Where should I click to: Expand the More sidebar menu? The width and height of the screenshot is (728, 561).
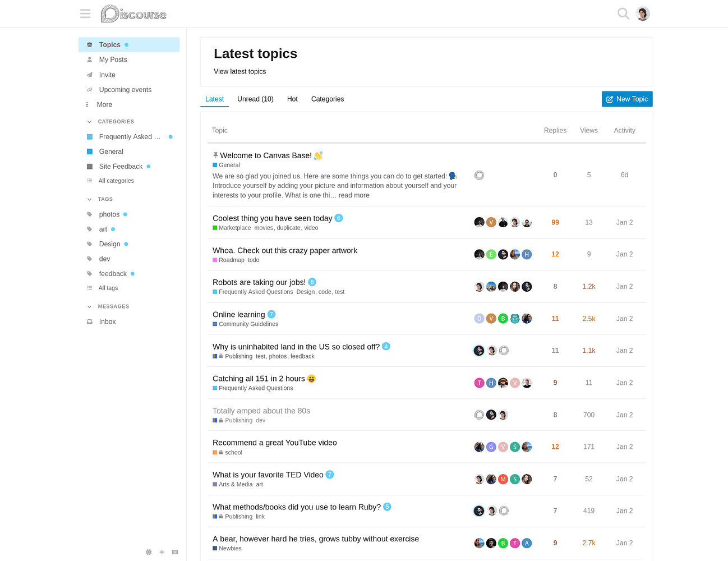(104, 104)
